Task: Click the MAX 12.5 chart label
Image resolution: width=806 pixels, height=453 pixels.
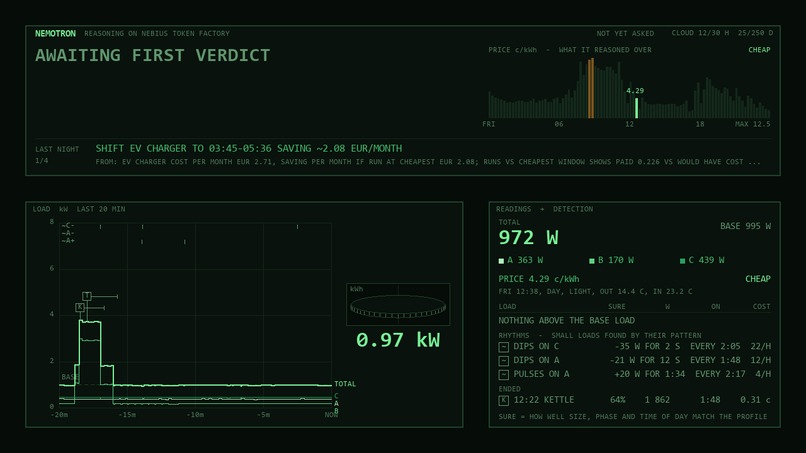Action: click(x=753, y=124)
